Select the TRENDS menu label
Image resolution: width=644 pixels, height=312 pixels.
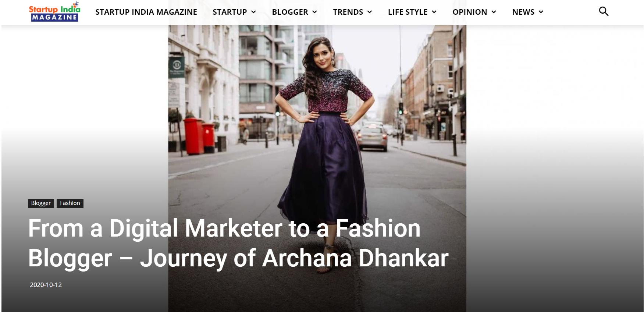348,12
